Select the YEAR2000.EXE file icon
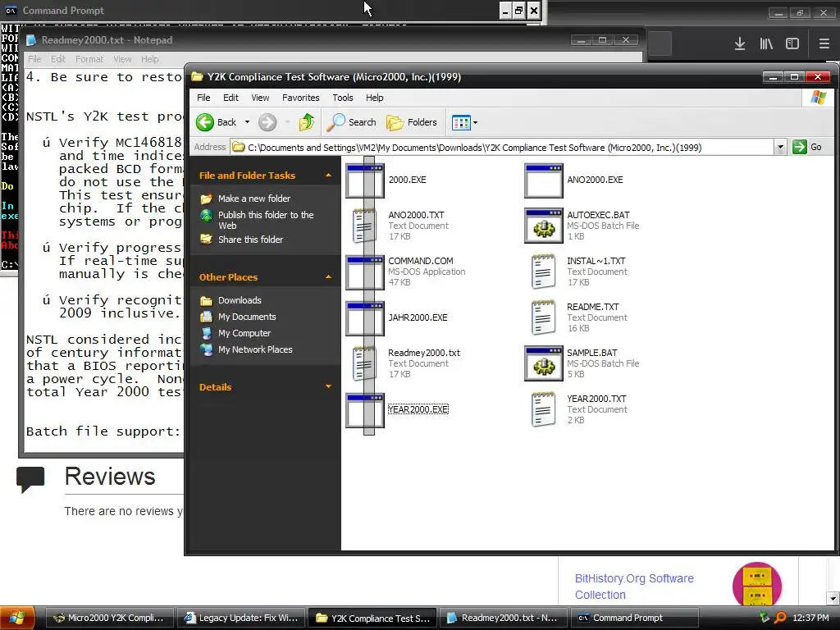The image size is (840, 630). point(365,410)
